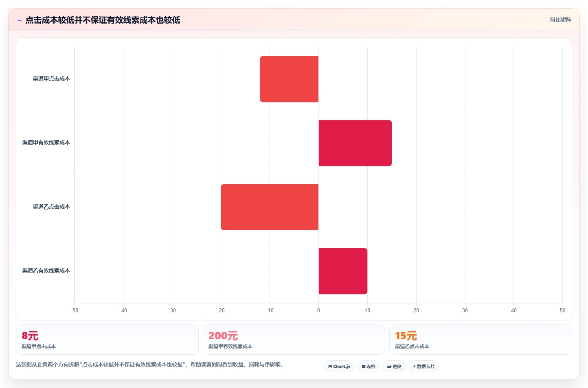Click the x-axis tick label 50
This screenshot has width=588, height=388.
click(x=562, y=310)
